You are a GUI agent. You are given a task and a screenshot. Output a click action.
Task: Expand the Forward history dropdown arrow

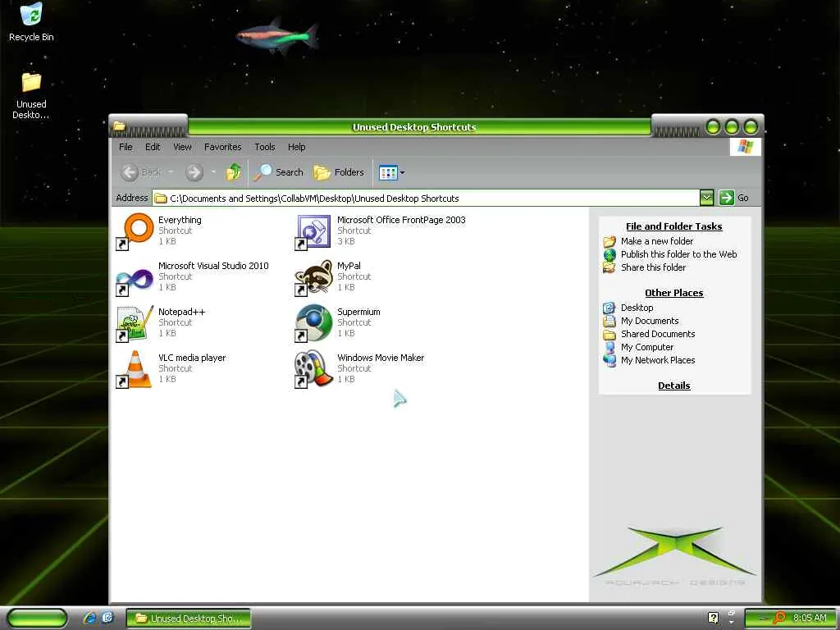(213, 172)
